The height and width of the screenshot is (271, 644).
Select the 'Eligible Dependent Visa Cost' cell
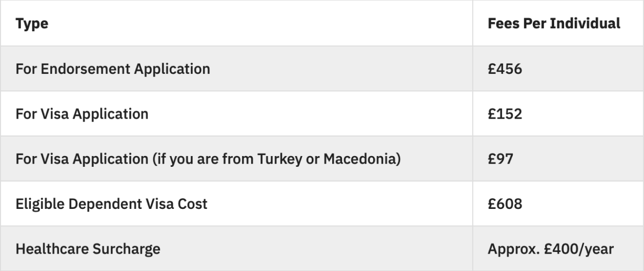tap(111, 204)
